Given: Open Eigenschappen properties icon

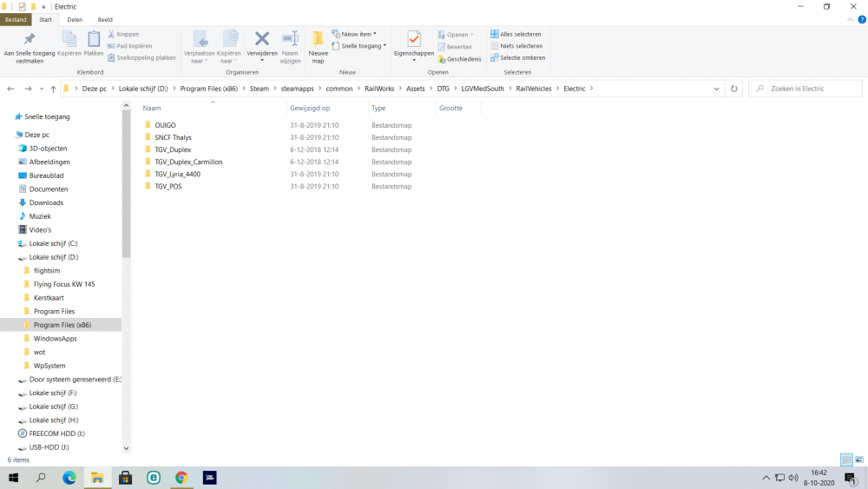Looking at the screenshot, I should click(x=414, y=41).
